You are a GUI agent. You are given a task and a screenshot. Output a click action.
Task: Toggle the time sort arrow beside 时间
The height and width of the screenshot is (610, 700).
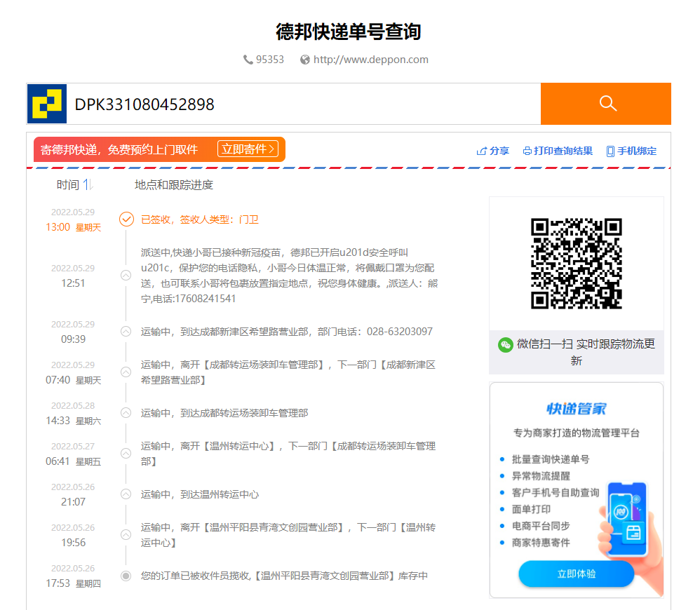88,184
